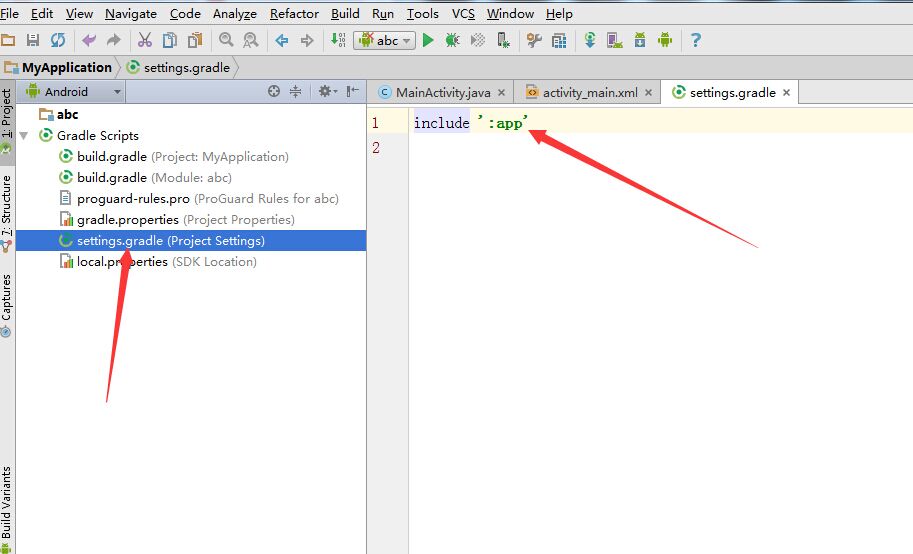This screenshot has height=554, width=913.
Task: Click the Synchronize refresh icon
Action: (x=58, y=40)
